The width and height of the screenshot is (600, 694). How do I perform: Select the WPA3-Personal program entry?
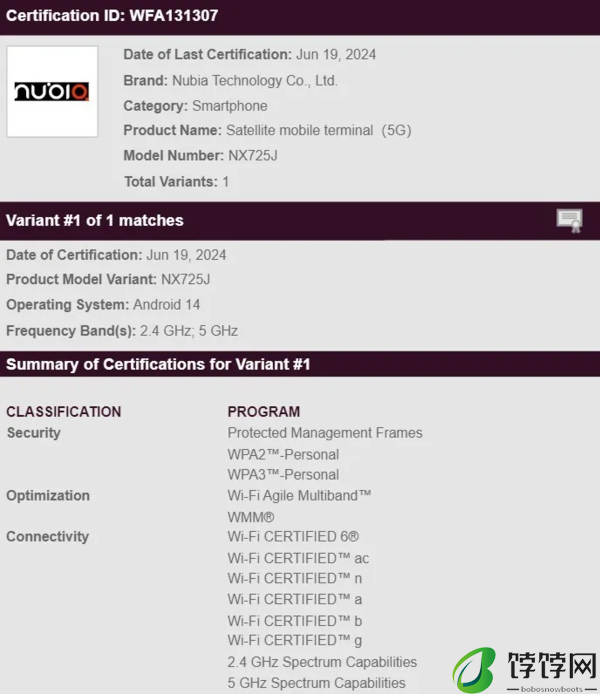click(283, 474)
